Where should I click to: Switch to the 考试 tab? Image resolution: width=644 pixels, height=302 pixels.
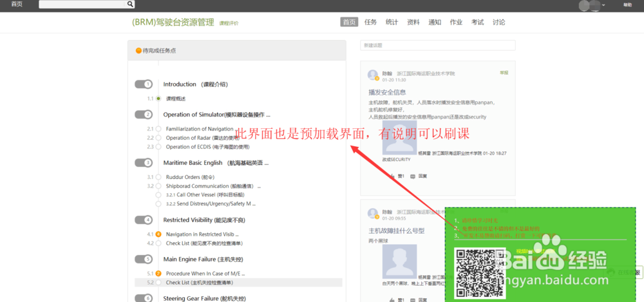(x=477, y=22)
